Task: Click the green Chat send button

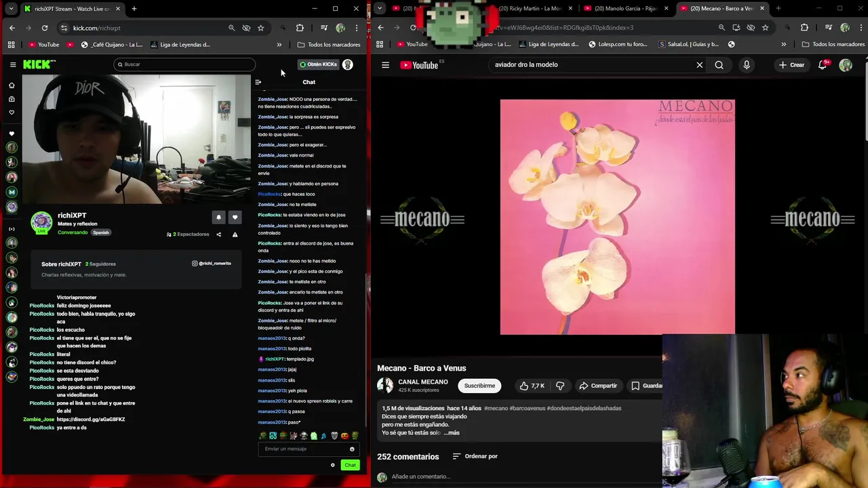Action: pos(350,465)
